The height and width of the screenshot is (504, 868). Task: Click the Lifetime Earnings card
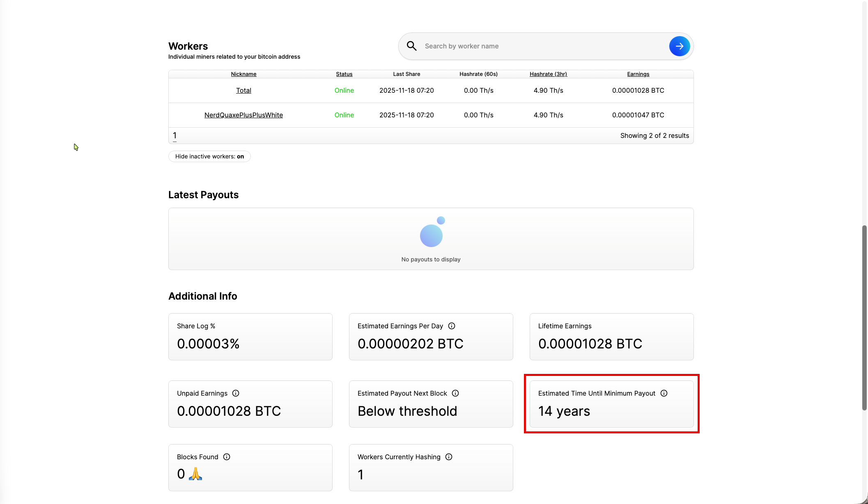click(x=611, y=337)
